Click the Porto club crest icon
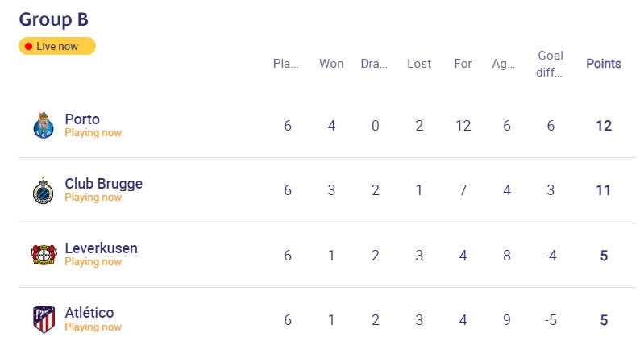This screenshot has height=354, width=644. (x=44, y=125)
